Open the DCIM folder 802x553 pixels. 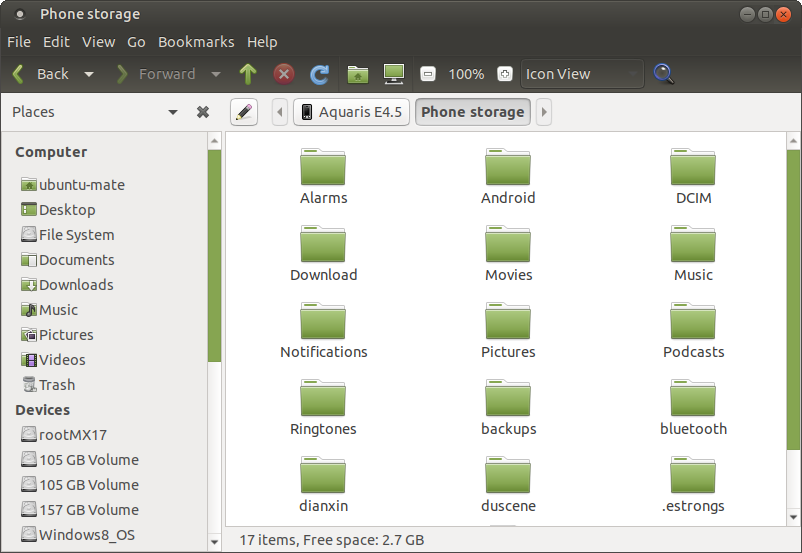693,176
